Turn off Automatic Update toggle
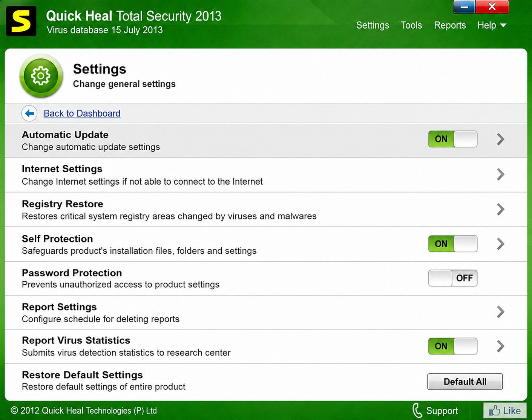The width and height of the screenshot is (532, 420). click(453, 139)
